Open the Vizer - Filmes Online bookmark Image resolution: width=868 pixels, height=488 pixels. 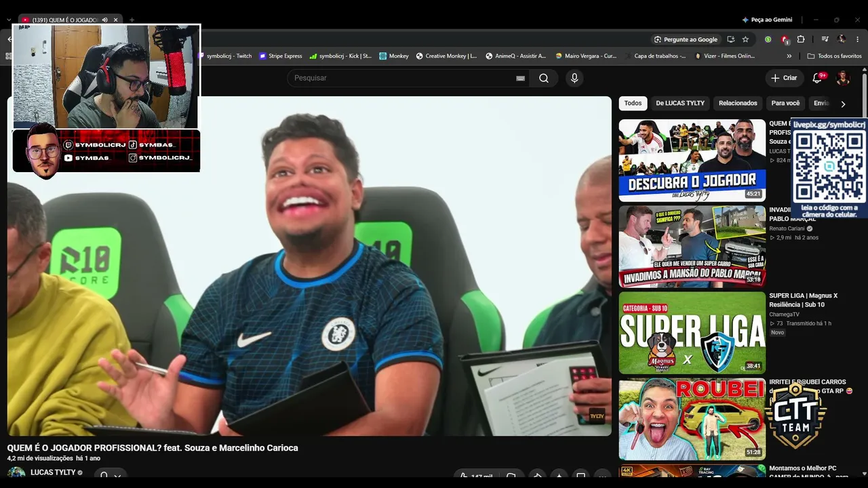pos(725,56)
